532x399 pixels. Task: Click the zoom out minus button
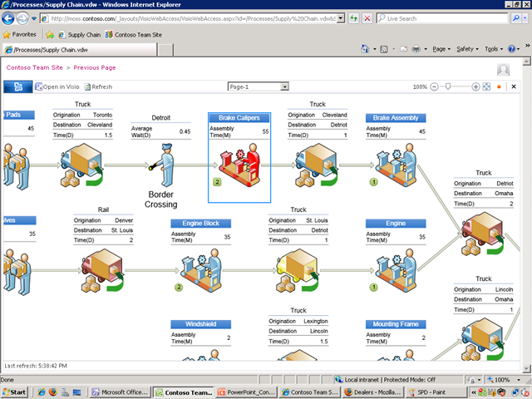434,86
